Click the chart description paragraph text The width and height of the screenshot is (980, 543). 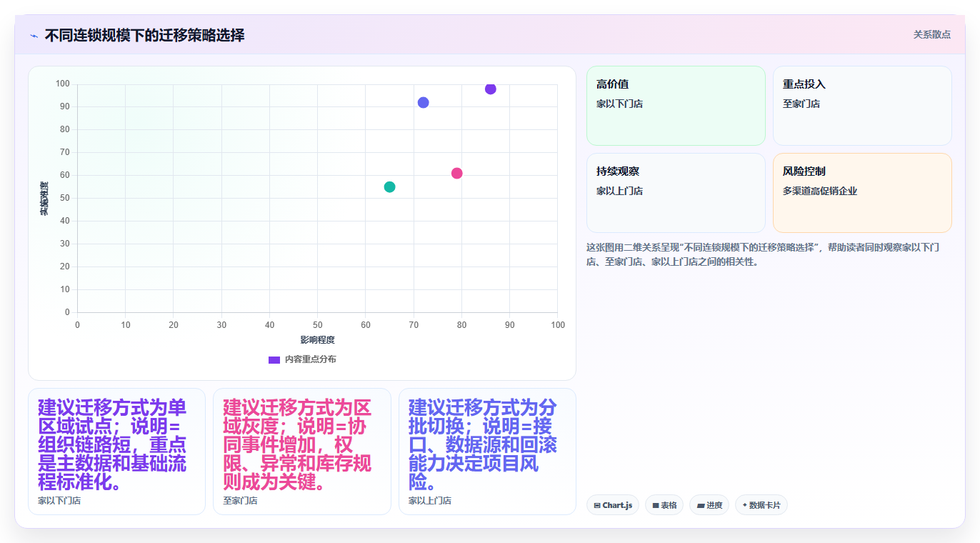coord(763,254)
